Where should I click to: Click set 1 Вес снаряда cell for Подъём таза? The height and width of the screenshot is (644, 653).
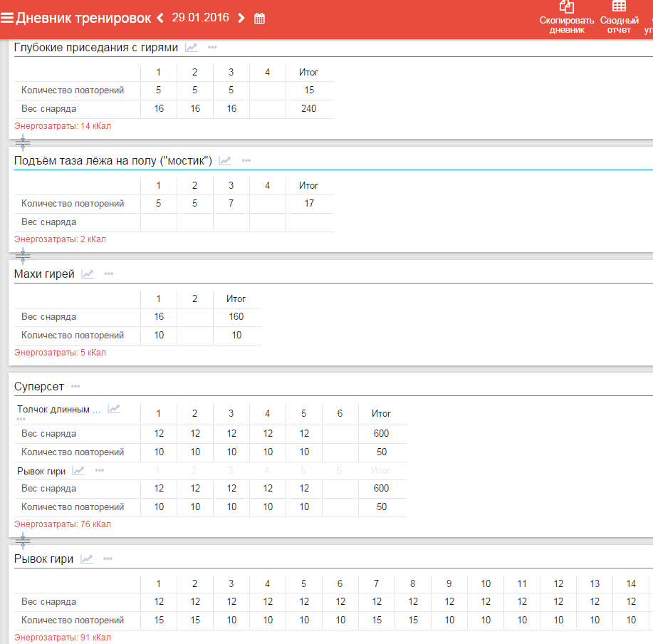[x=158, y=222]
